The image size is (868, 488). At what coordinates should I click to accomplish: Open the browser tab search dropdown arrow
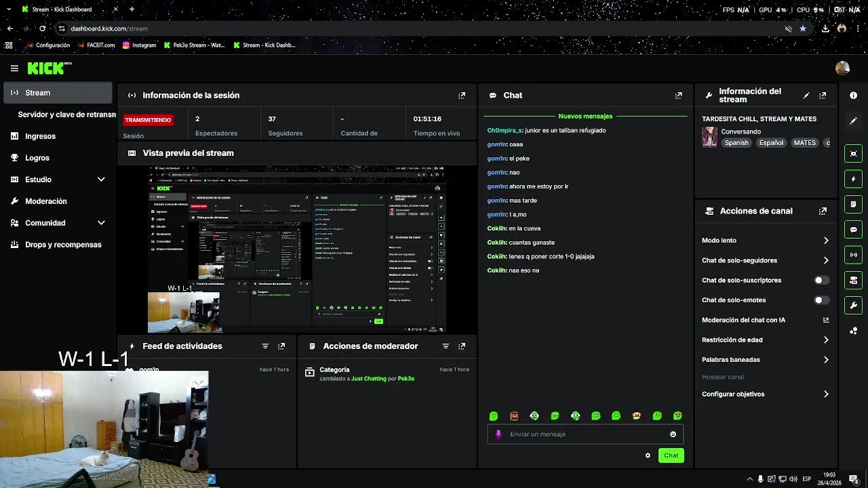tap(9, 9)
